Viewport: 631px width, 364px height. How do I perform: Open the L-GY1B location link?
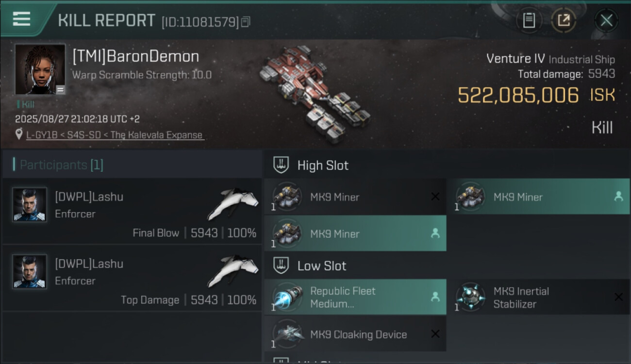click(115, 135)
